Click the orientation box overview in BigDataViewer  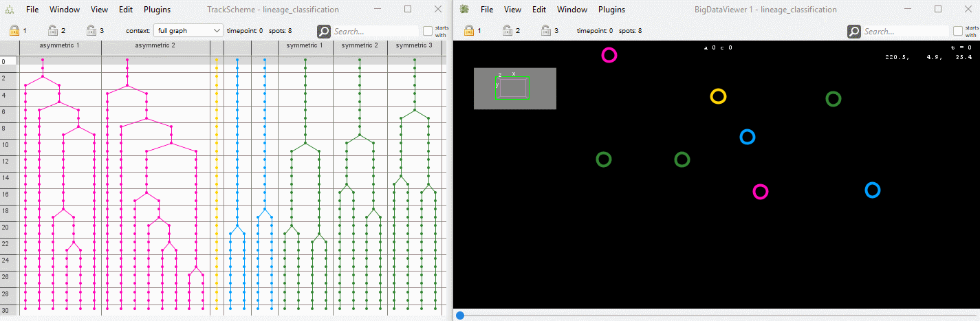(515, 88)
